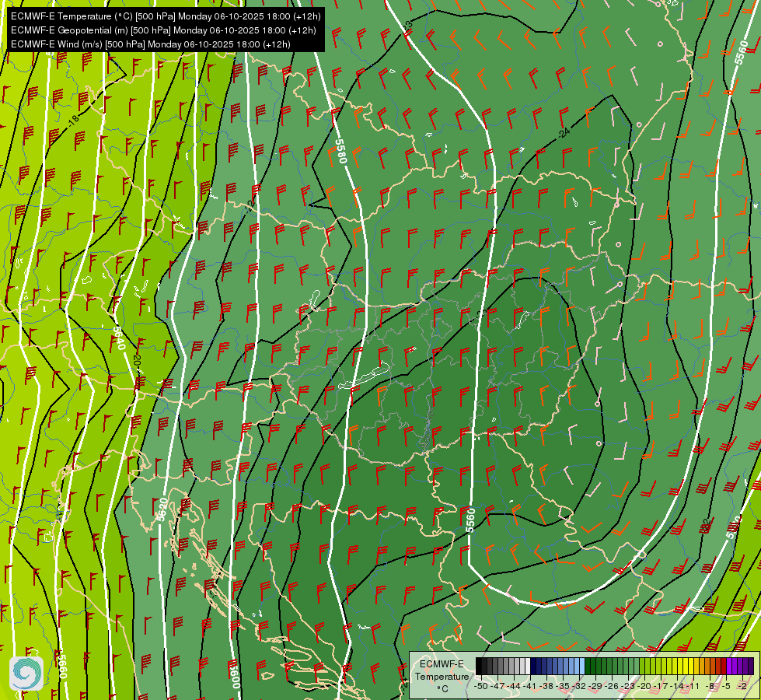This screenshot has width=761, height=700.
Task: Click the -11 legend tick label
Action: (693, 686)
